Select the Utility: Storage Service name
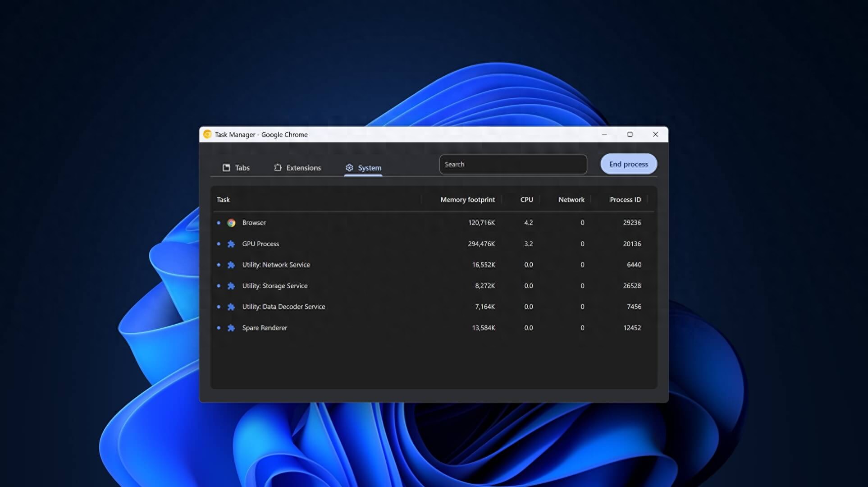The height and width of the screenshot is (487, 868). 275,286
